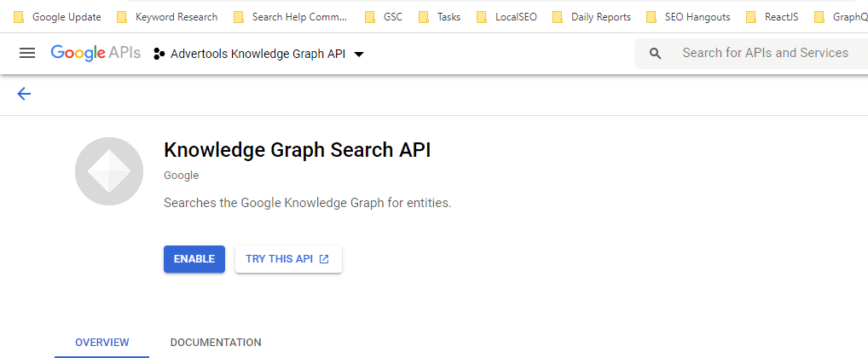Open the GraphQ bookmark folder
This screenshot has width=868, height=358.
coord(841,17)
